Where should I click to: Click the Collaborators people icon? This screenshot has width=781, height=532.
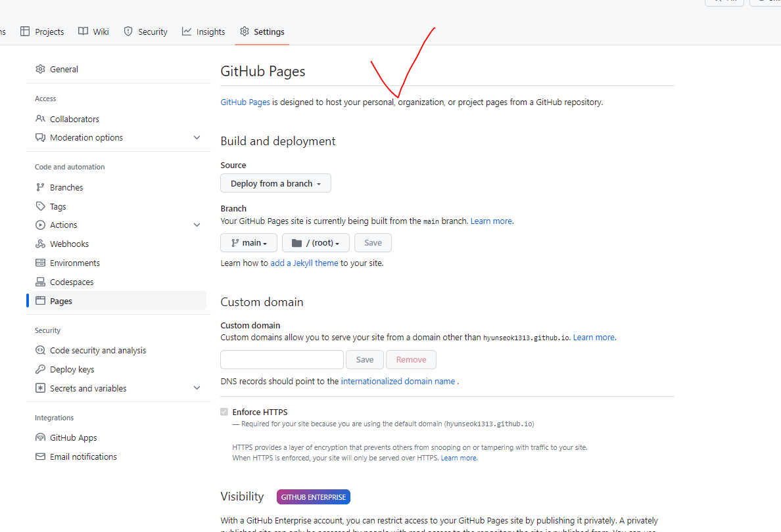40,118
